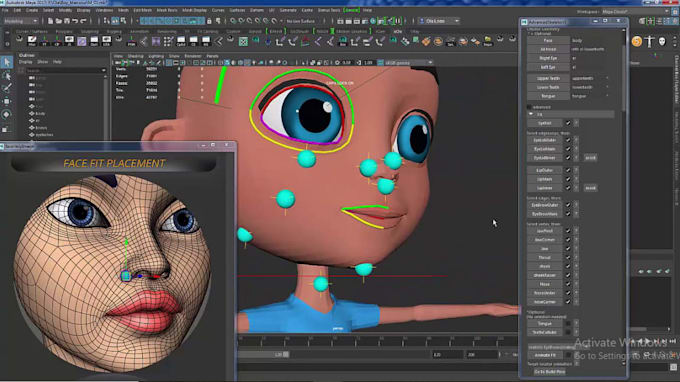This screenshot has height=382, width=680.
Task: Click the Right Eye button
Action: click(x=548, y=58)
